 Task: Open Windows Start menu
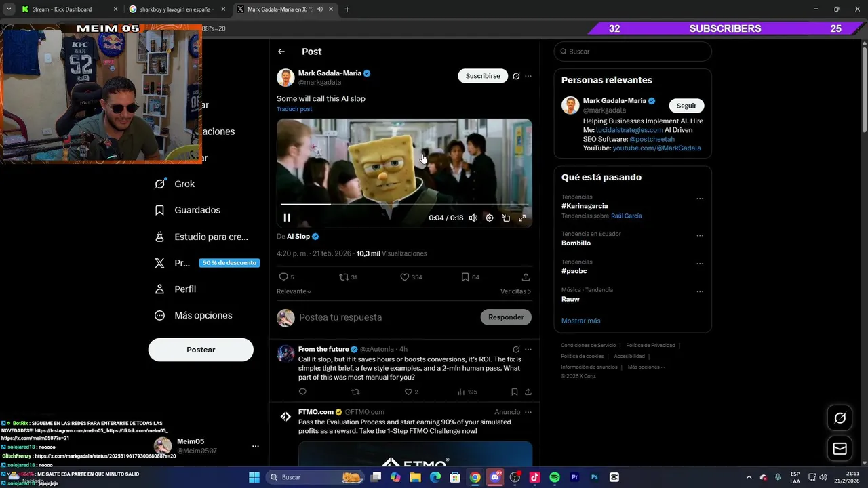tap(254, 477)
